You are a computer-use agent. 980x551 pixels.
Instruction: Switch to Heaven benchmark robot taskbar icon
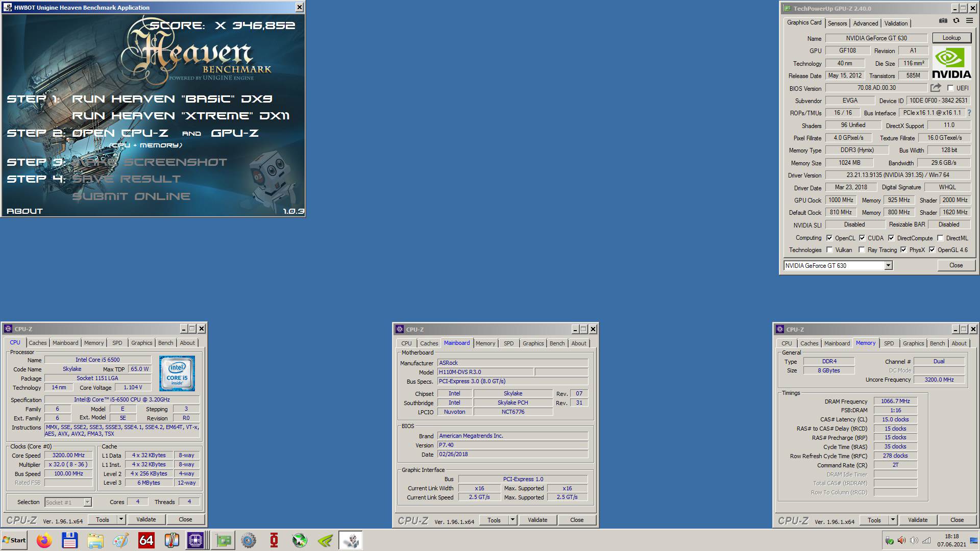tap(351, 540)
